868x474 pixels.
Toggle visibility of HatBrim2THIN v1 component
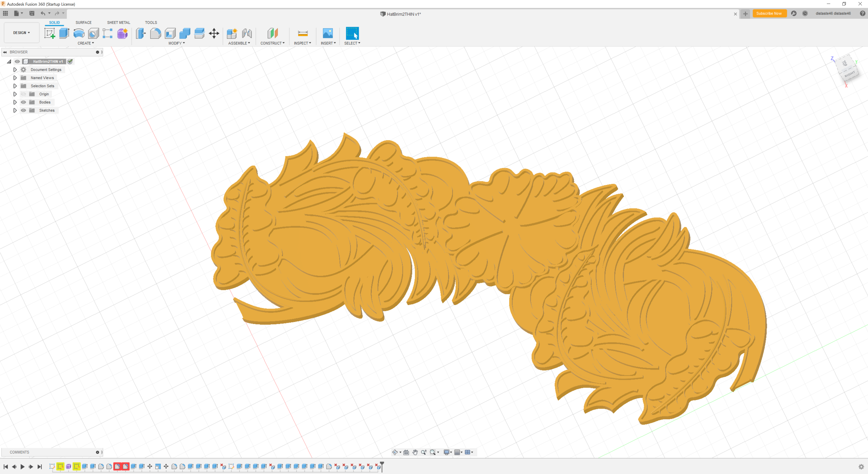tap(17, 61)
